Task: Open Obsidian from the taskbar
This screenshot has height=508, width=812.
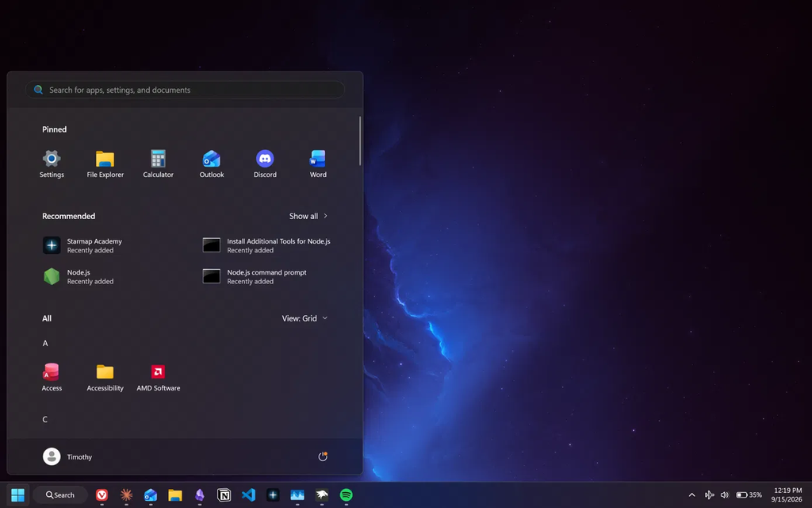Action: 199,495
